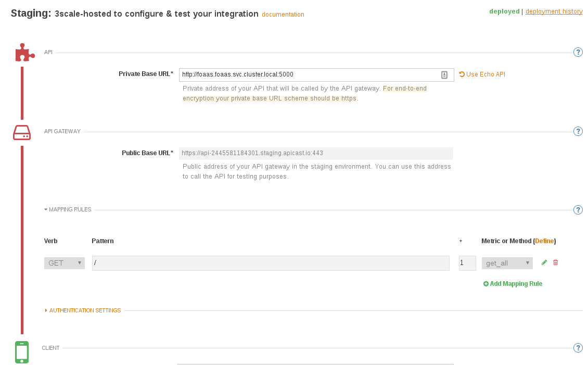Open the documentation link
This screenshot has width=588, height=365.
283,15
